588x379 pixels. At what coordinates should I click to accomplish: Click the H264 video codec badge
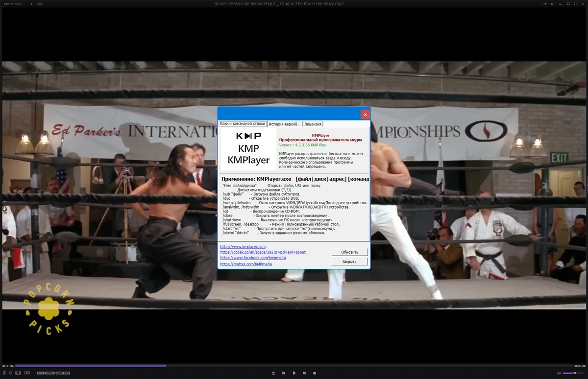(49, 373)
